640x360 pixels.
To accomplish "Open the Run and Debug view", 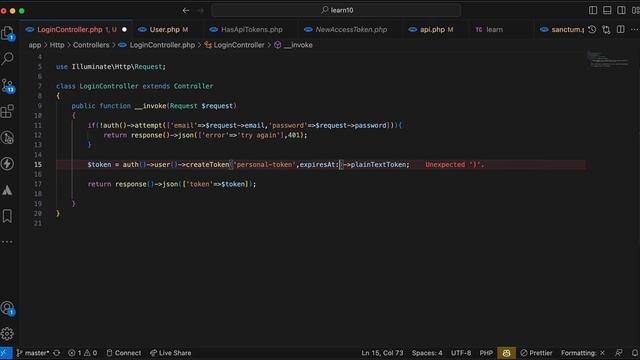I will click(7, 138).
